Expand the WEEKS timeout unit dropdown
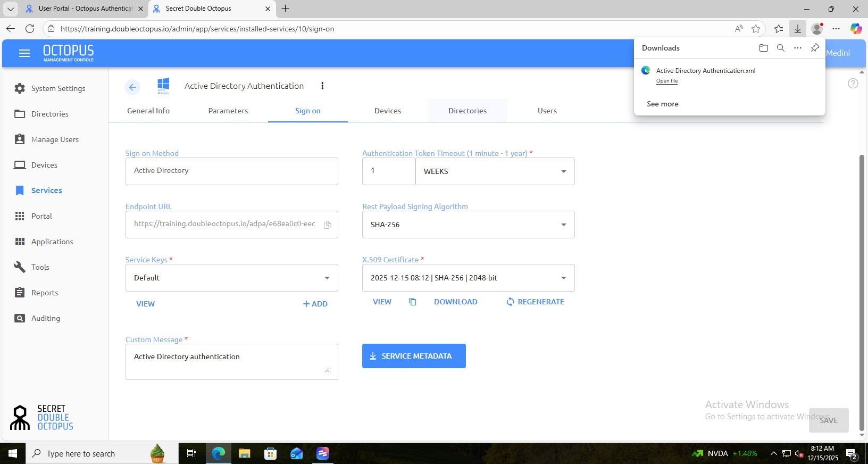Screen dimensions: 868x464 click(x=495, y=171)
